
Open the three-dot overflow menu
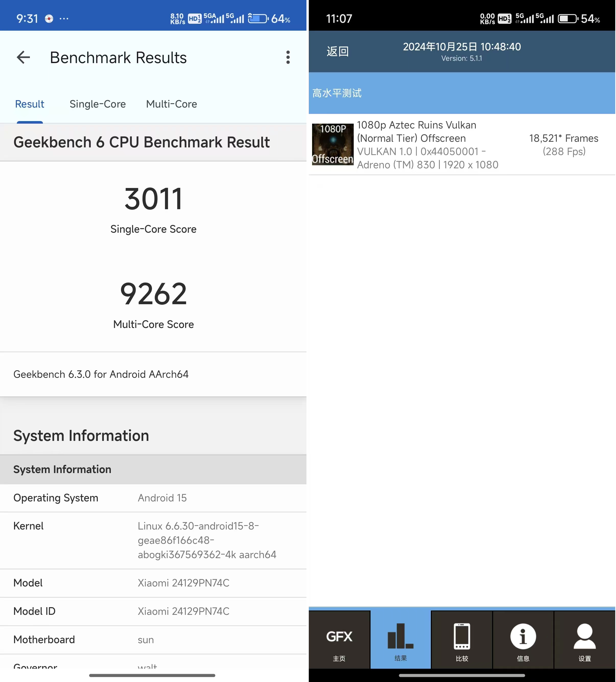(288, 57)
